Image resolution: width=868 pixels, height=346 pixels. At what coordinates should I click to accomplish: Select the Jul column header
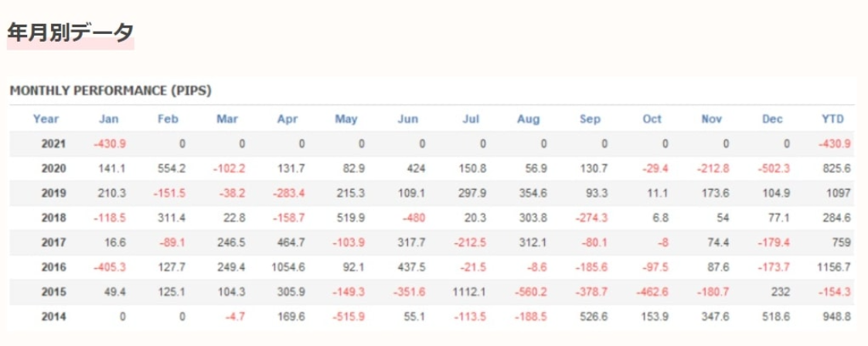tap(471, 119)
